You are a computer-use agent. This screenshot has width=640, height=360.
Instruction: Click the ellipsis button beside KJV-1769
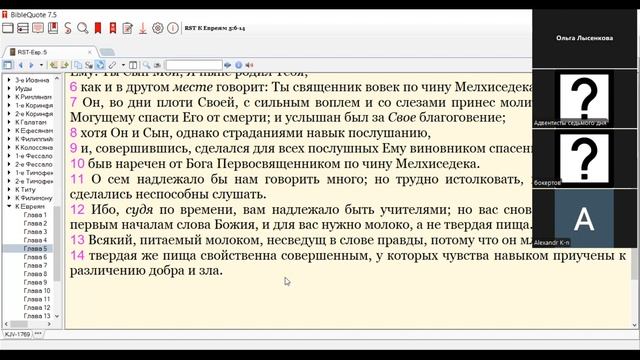click(38, 334)
